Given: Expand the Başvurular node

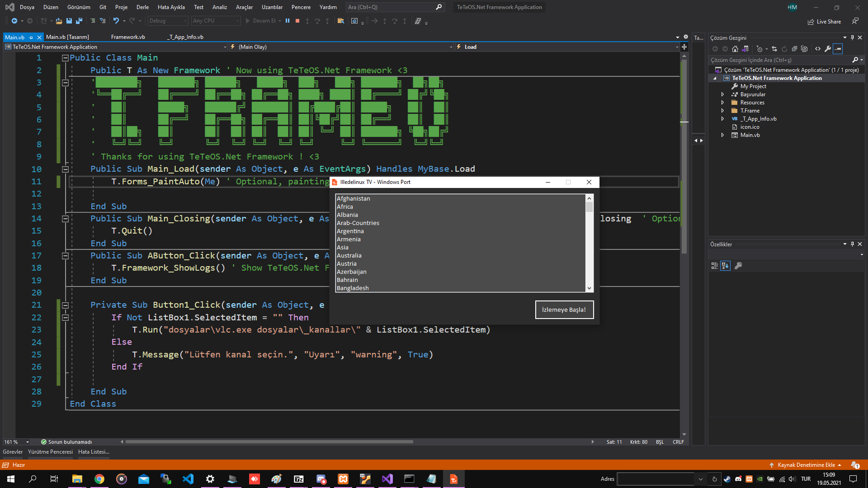Looking at the screenshot, I should point(722,94).
